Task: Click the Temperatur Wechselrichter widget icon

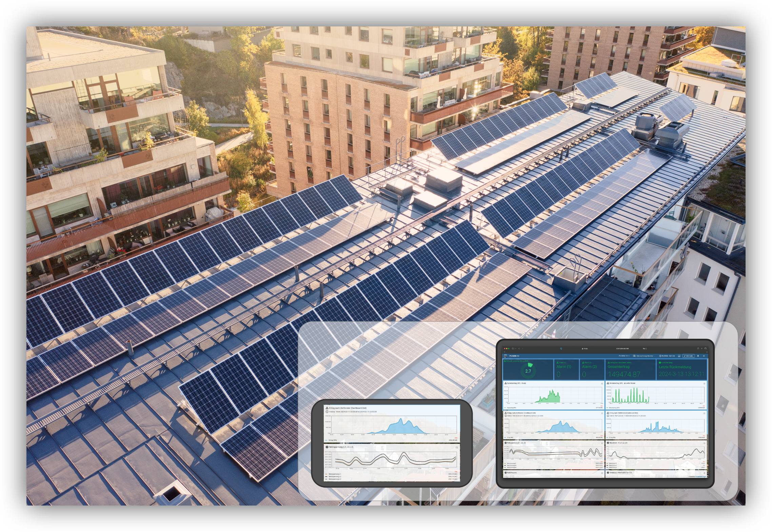Action: [608, 473]
